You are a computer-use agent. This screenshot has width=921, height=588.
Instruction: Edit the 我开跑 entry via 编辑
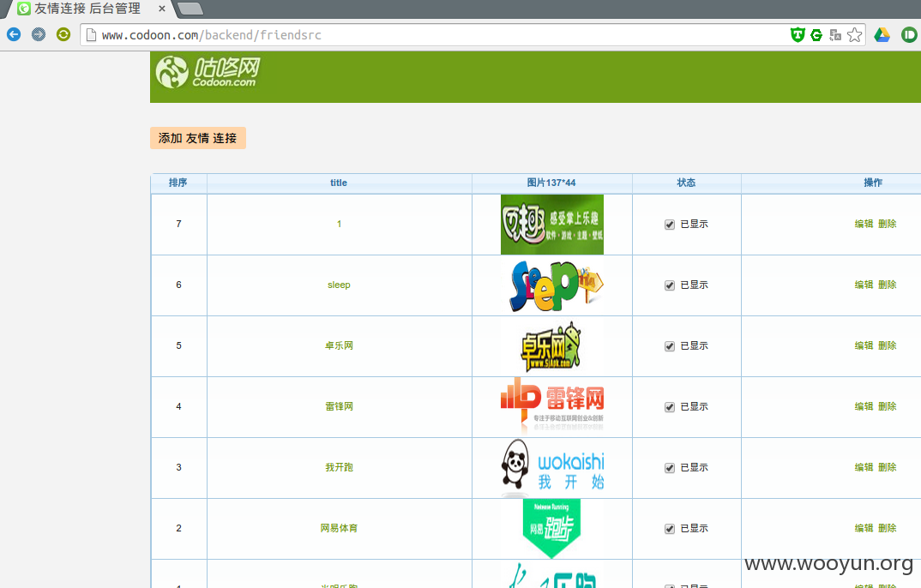tap(864, 467)
